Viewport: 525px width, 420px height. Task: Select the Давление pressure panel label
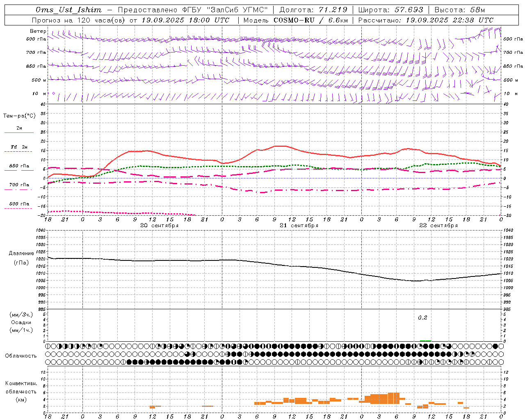21,253
